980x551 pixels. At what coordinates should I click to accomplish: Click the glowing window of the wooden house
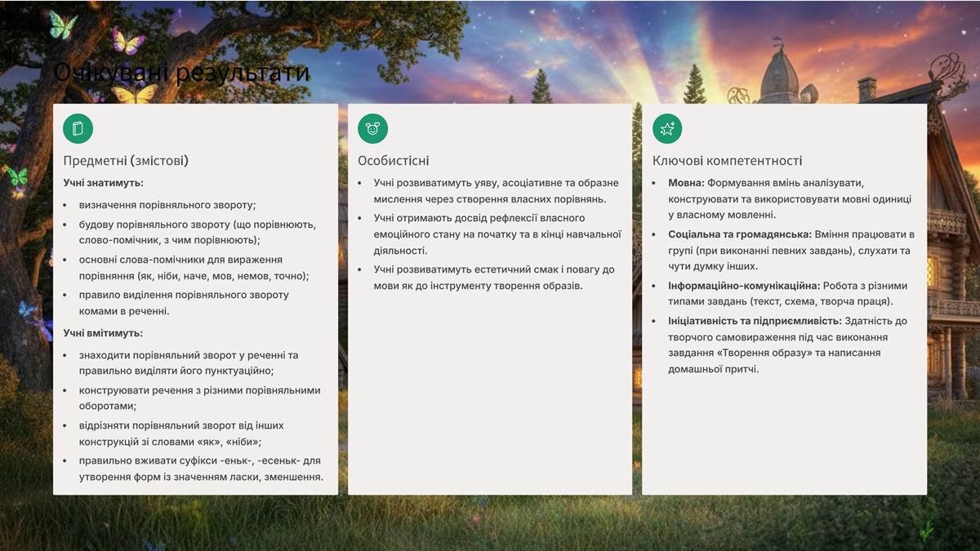tap(933, 272)
